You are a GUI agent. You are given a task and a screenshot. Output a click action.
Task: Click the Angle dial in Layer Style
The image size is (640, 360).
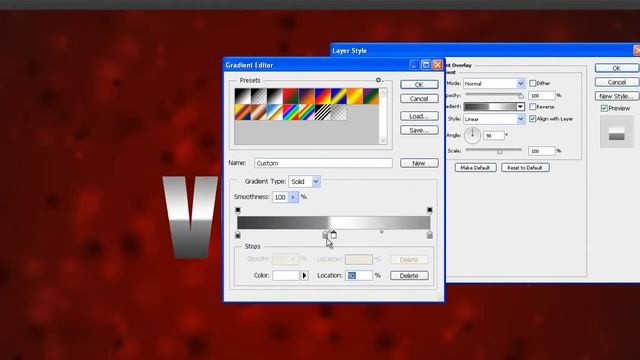pos(472,135)
